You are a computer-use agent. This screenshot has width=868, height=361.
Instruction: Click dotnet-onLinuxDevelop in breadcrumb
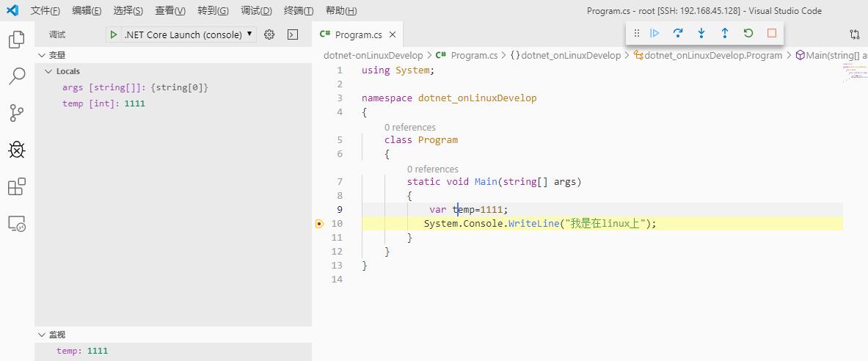(x=373, y=55)
